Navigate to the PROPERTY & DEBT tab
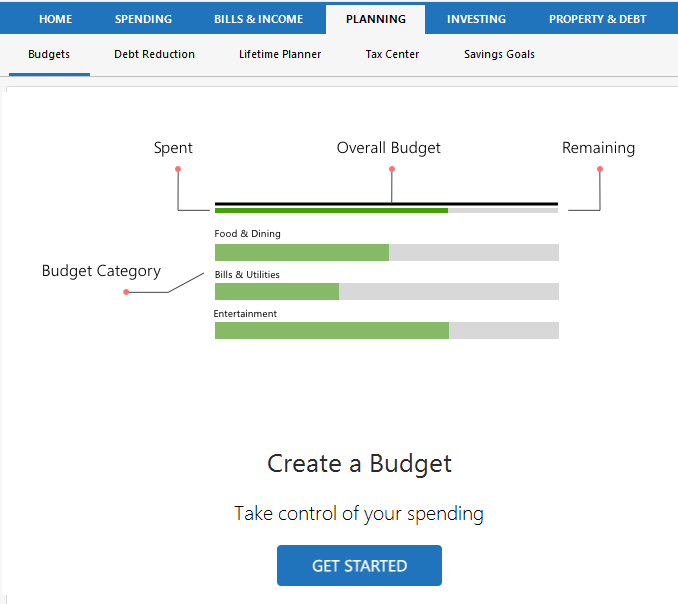 tap(597, 19)
